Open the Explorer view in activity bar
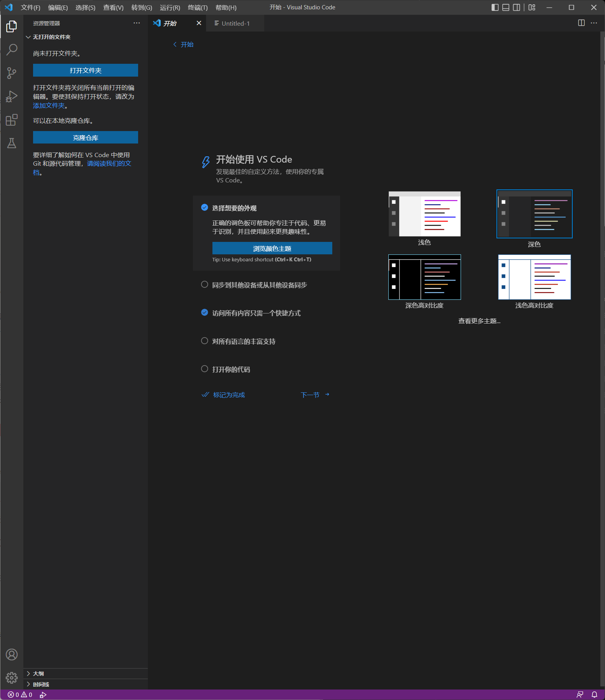Image resolution: width=605 pixels, height=700 pixels. [x=12, y=26]
